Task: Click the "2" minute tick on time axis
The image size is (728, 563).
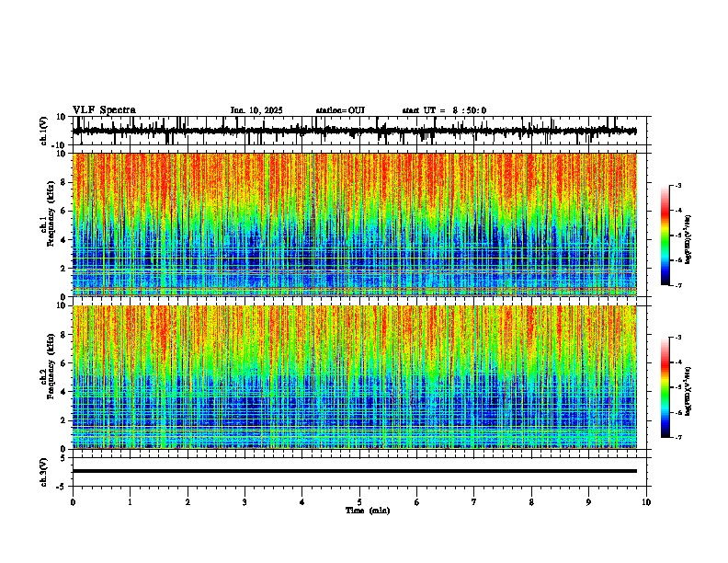Action: click(x=188, y=502)
